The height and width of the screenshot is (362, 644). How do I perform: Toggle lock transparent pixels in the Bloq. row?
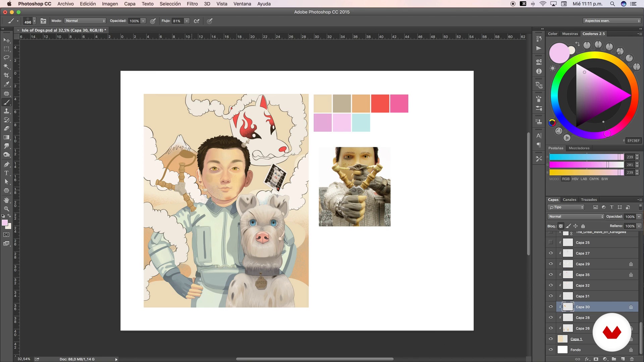point(560,226)
